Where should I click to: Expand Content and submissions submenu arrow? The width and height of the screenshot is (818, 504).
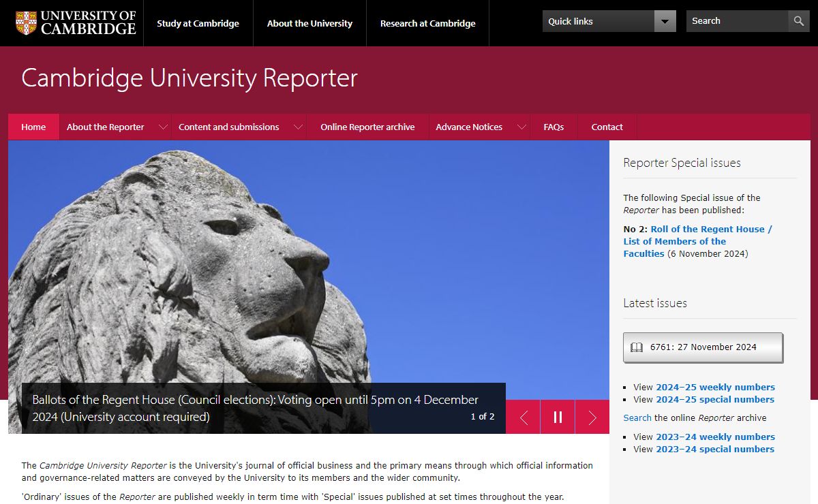coord(298,127)
